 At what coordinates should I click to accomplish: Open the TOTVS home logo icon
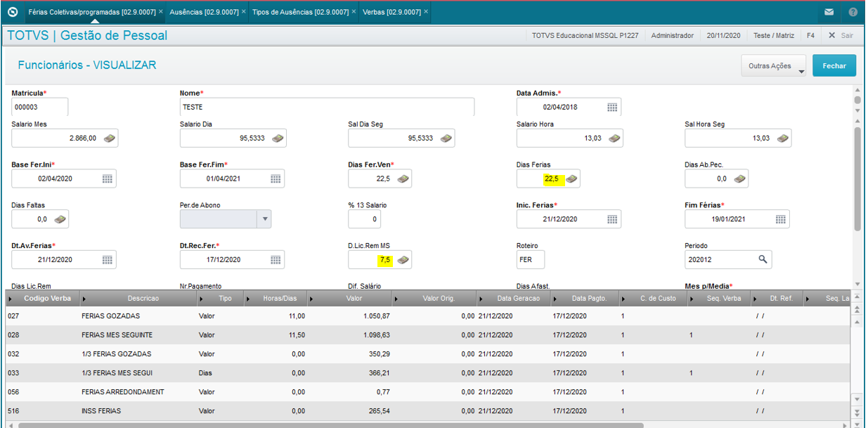pyautogui.click(x=12, y=12)
